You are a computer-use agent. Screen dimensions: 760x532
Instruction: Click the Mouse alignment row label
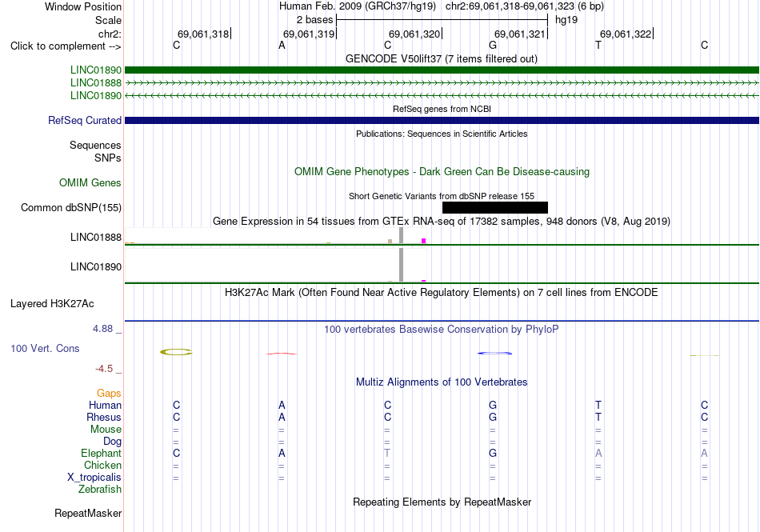click(106, 430)
